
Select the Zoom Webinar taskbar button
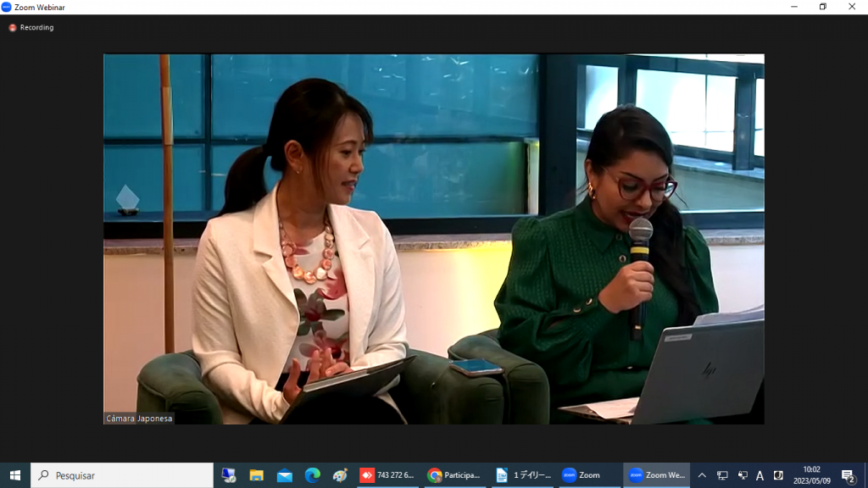click(x=656, y=475)
